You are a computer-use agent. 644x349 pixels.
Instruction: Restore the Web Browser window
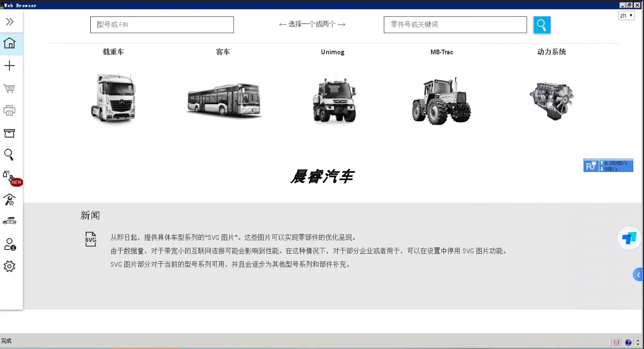point(629,5)
